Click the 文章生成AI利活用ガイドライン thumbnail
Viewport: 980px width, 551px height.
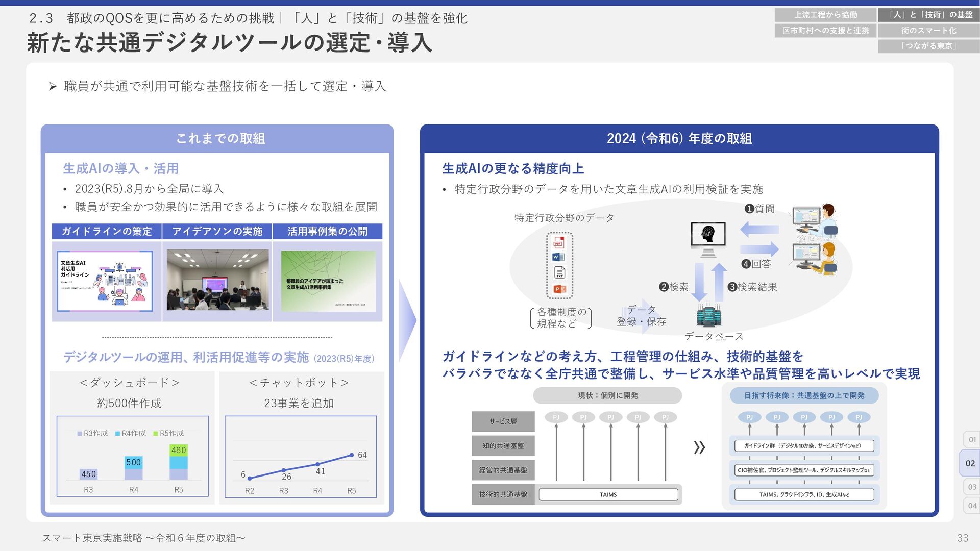[x=105, y=281]
